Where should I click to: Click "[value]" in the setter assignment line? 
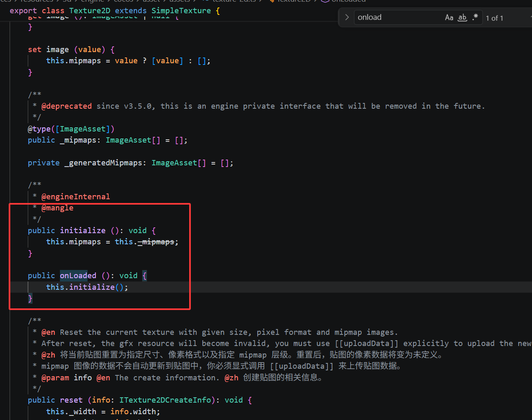point(167,61)
